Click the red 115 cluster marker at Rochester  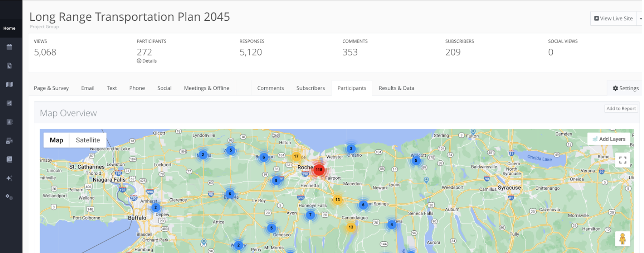319,170
